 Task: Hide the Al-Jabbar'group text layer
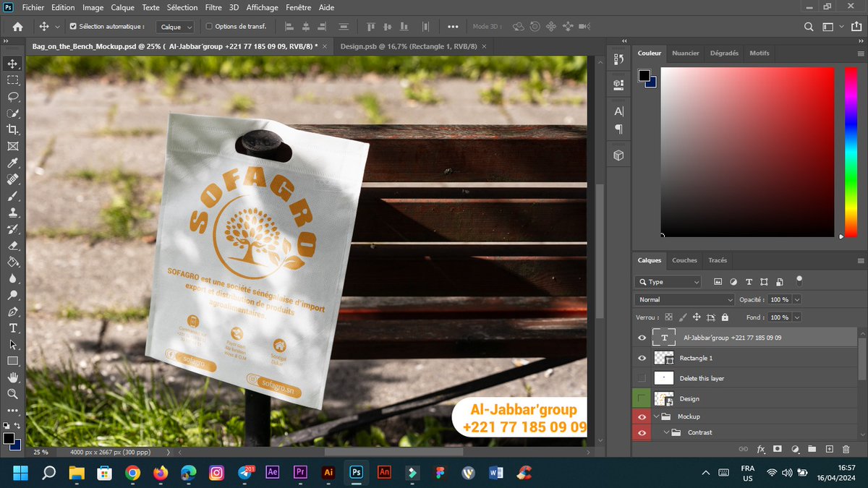pyautogui.click(x=642, y=338)
